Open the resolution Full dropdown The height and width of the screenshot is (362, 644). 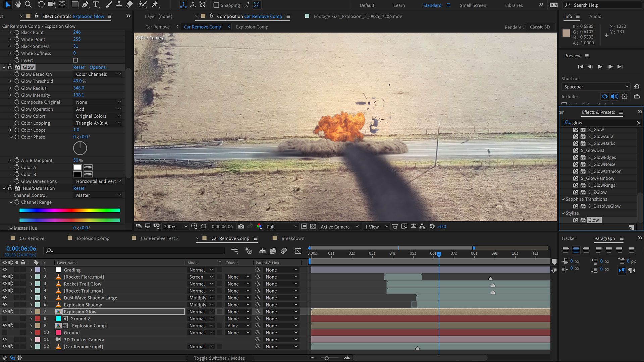[281, 227]
